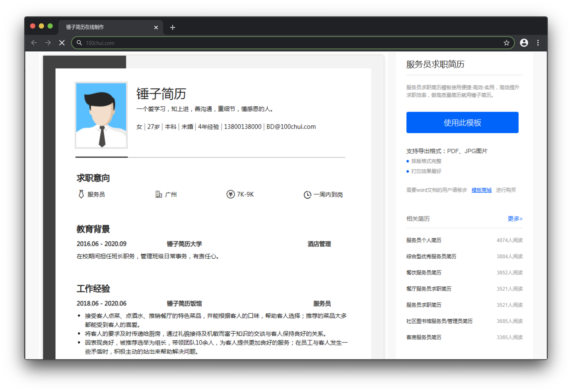Image resolution: width=572 pixels, height=392 pixels.
Task: Go back using the browser back arrow
Action: [x=34, y=43]
